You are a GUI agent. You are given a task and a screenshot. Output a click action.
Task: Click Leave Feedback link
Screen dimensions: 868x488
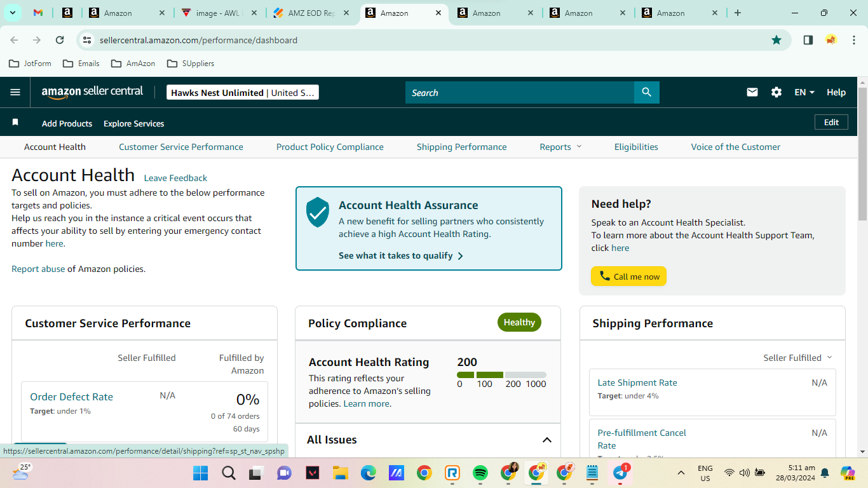(175, 178)
